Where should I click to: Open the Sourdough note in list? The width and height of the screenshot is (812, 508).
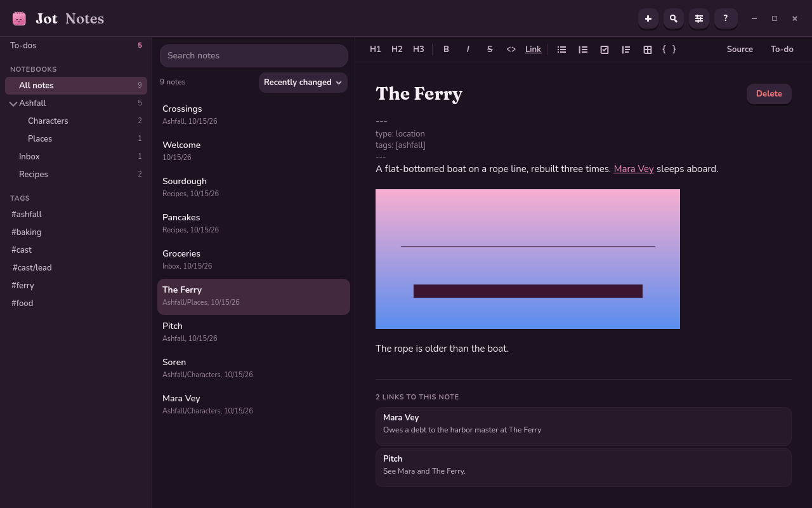click(x=253, y=187)
